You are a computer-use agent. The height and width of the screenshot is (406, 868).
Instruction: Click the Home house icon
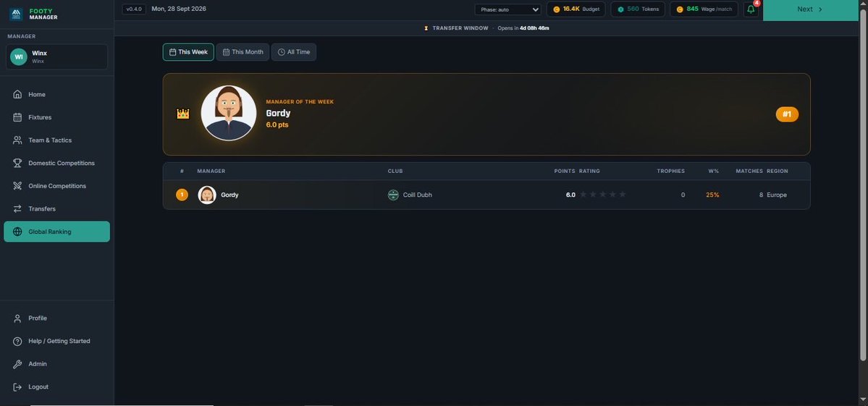pos(17,95)
